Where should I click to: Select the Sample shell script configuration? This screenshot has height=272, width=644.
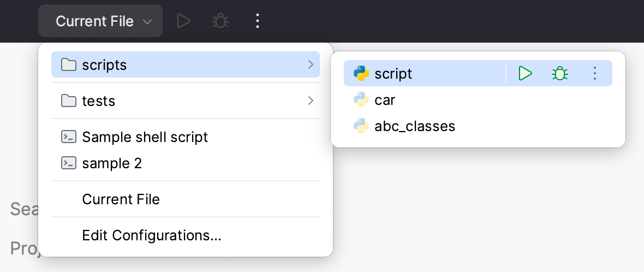point(145,137)
